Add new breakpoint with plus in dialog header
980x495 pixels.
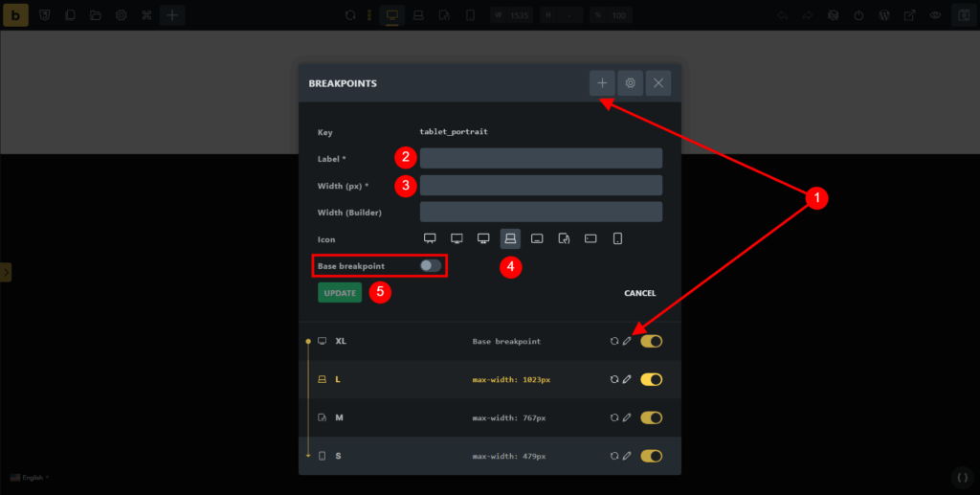click(x=602, y=83)
